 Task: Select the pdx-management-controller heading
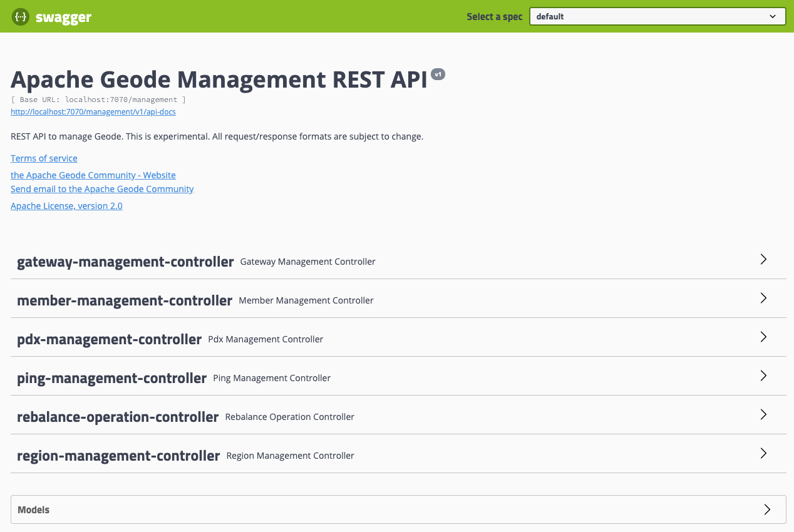[x=109, y=339]
